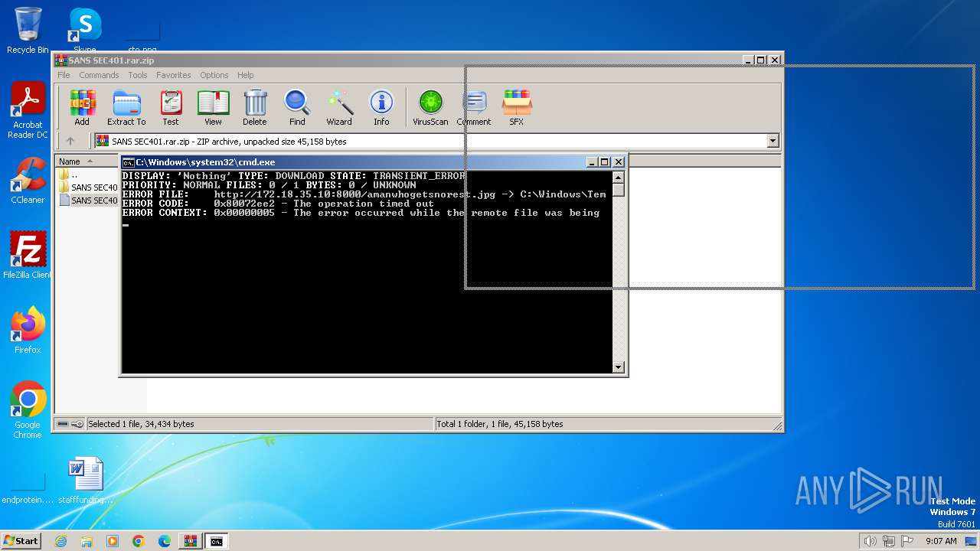Select the parent '..' folder row
Screen dimensions: 980x551
tap(73, 174)
